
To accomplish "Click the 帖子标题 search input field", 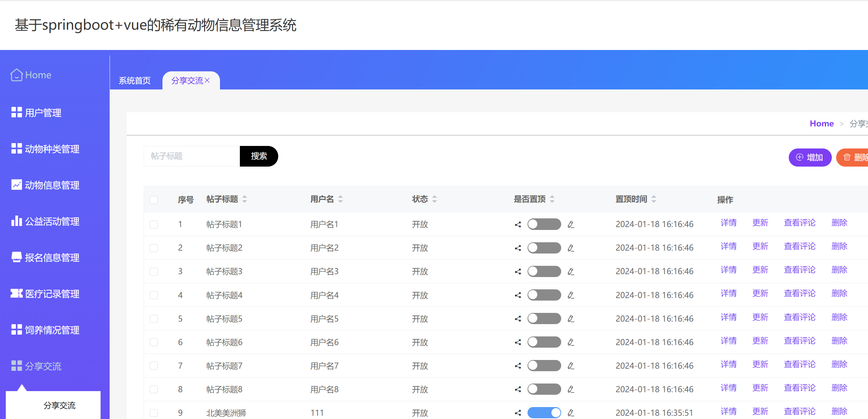I will click(191, 156).
